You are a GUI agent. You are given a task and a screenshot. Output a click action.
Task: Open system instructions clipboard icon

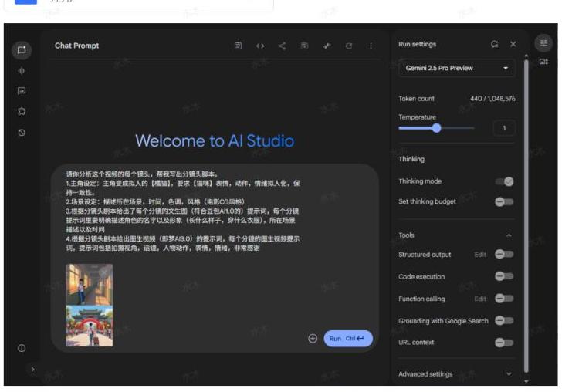coord(238,46)
